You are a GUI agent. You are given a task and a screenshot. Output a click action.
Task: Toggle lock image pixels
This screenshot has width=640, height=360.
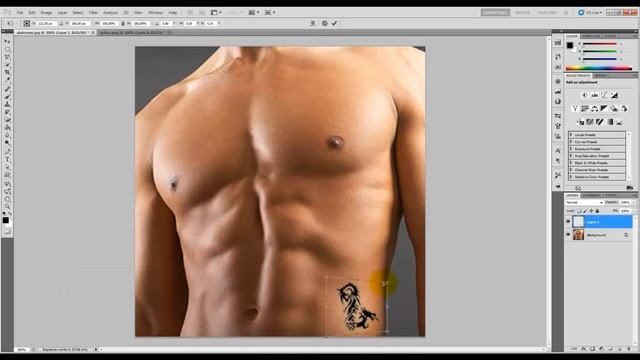pyautogui.click(x=585, y=211)
